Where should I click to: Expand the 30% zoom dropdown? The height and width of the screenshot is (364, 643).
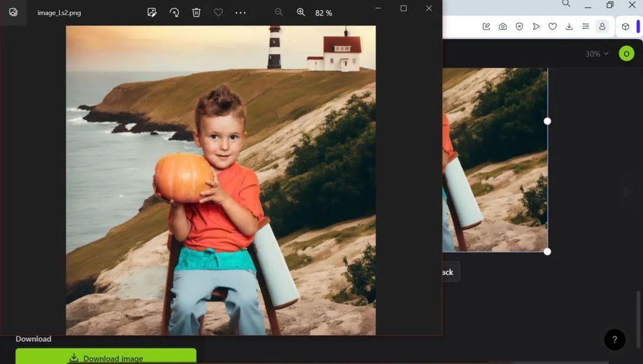coord(596,54)
